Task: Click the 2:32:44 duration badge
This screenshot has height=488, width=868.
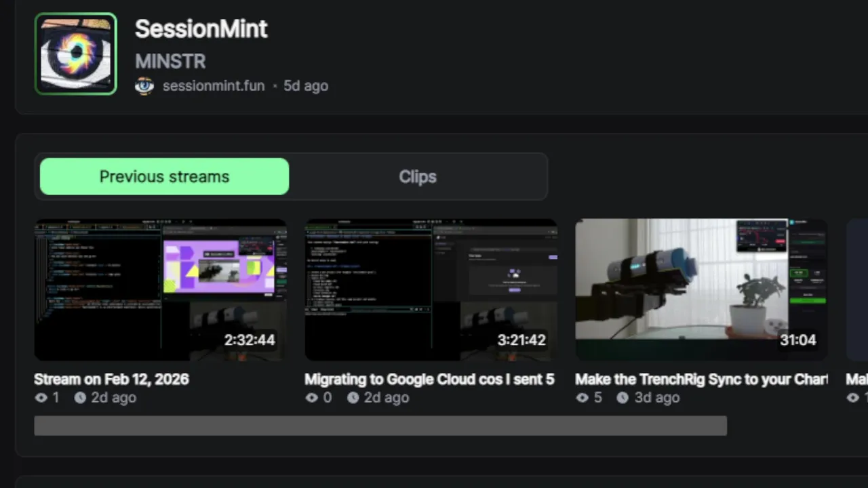Action: pyautogui.click(x=250, y=340)
